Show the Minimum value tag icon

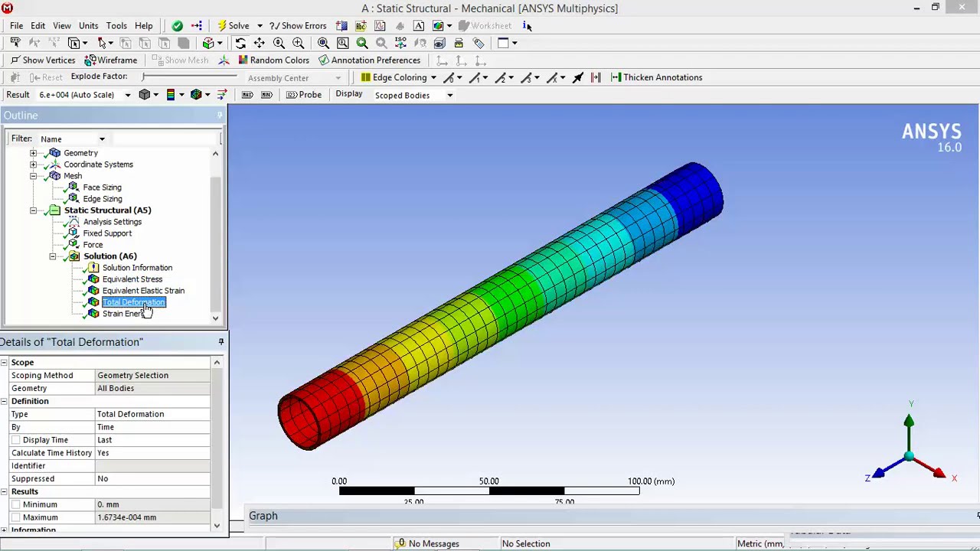click(x=266, y=95)
